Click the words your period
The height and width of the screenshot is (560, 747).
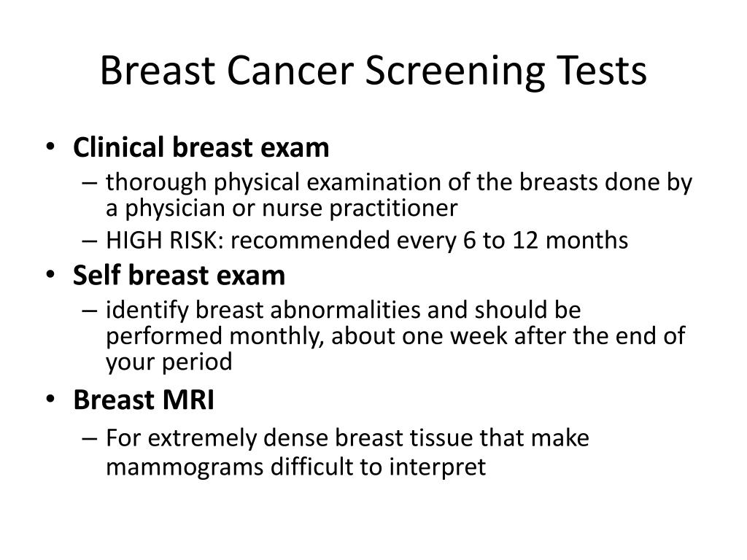(x=169, y=362)
